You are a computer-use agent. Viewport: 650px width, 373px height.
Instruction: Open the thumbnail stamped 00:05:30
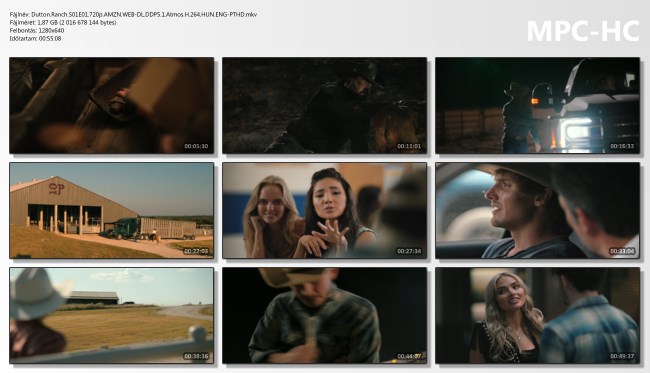coord(112,105)
